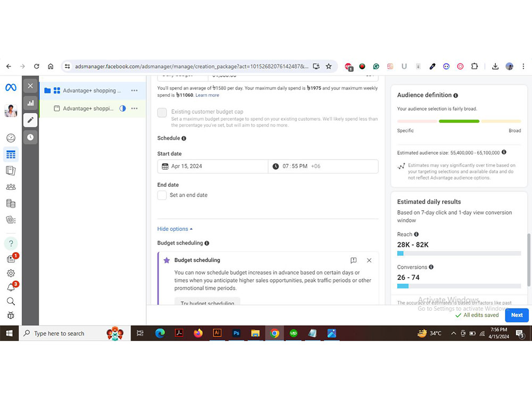Open Windows Task View from the taskbar
The image size is (532, 399).
pos(140,334)
